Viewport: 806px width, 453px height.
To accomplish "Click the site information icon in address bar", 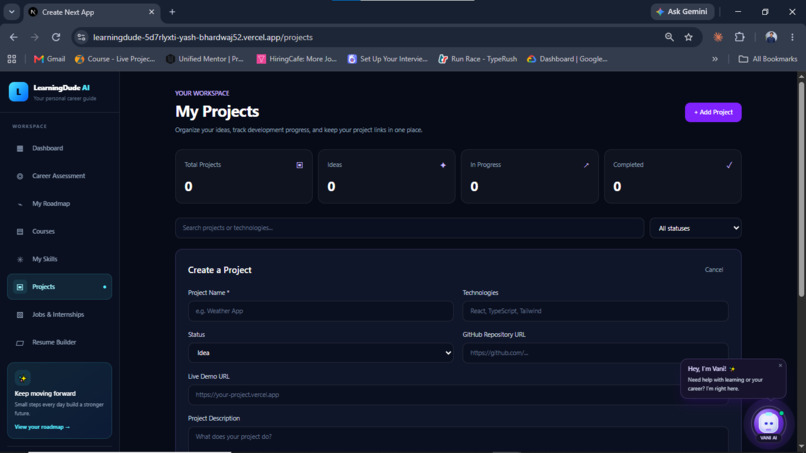I will (x=81, y=37).
